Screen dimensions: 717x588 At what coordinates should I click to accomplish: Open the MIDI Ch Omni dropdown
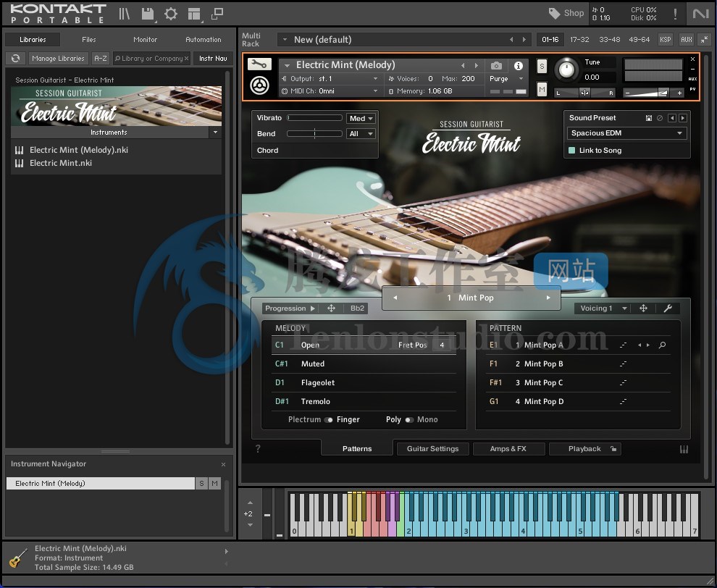click(330, 91)
